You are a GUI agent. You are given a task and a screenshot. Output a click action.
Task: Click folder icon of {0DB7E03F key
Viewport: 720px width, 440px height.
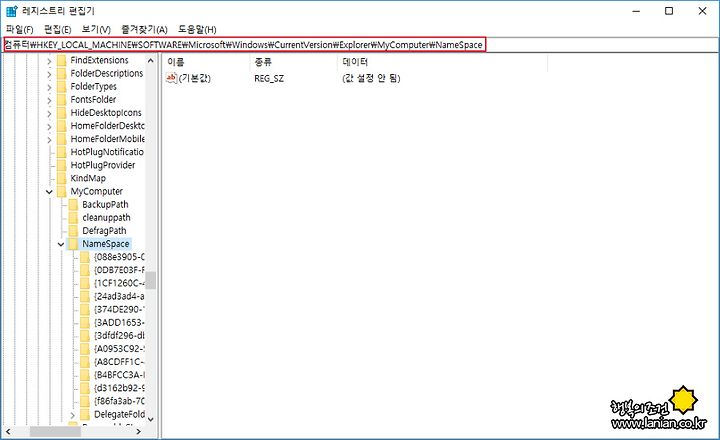[x=85, y=270]
